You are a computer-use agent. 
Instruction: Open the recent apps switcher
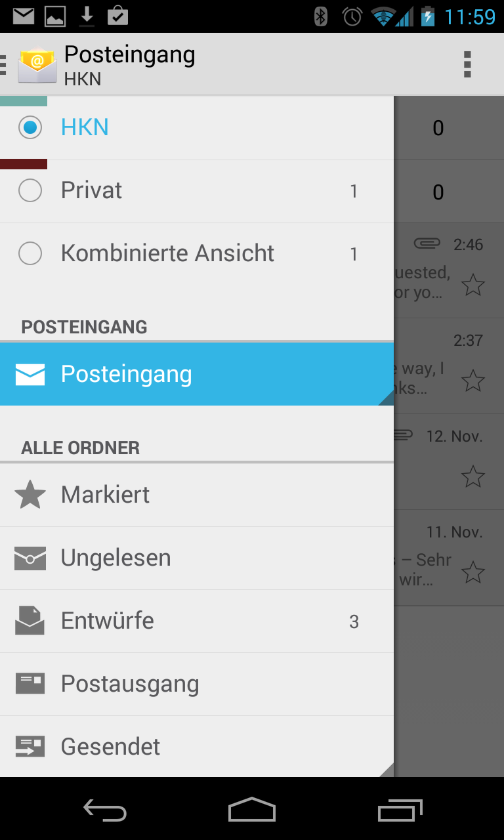coord(400,810)
